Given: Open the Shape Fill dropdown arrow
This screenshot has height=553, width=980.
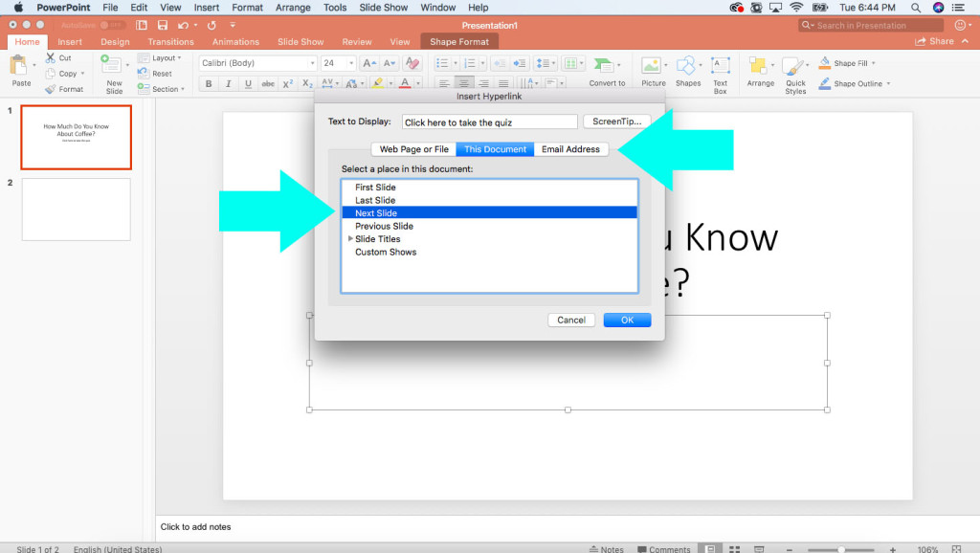Looking at the screenshot, I should [873, 63].
